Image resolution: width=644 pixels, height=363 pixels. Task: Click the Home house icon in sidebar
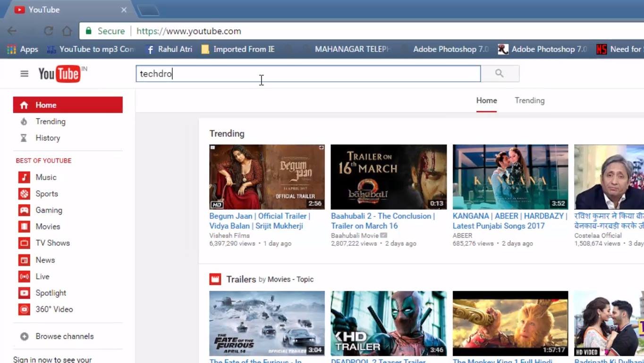(24, 105)
